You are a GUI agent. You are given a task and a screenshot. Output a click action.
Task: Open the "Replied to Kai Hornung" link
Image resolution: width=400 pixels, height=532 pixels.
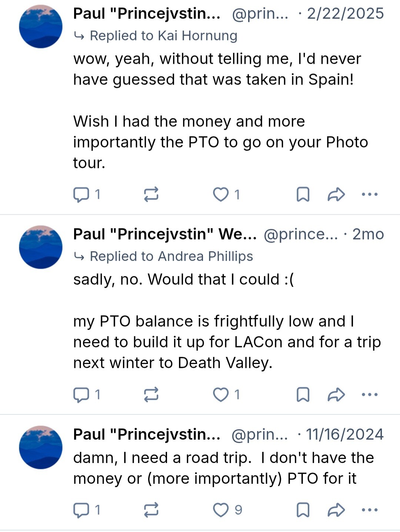pyautogui.click(x=163, y=36)
